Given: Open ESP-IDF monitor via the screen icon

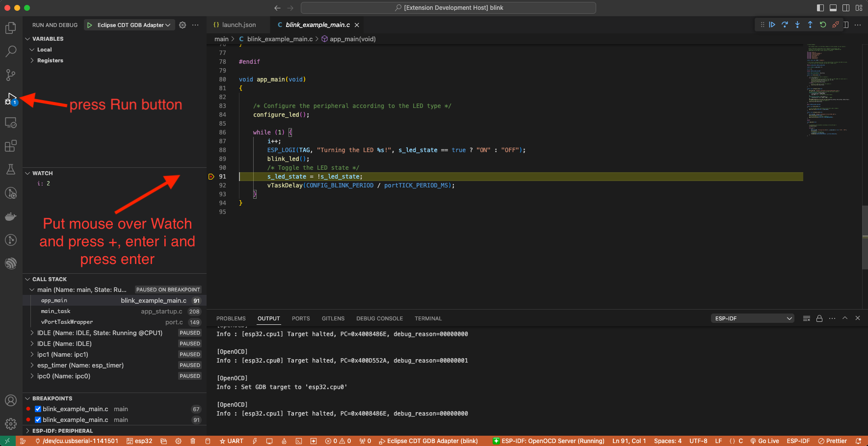Looking at the screenshot, I should 269,441.
